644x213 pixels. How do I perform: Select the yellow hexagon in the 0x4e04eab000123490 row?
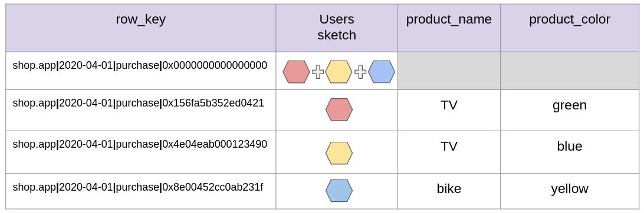click(x=339, y=153)
